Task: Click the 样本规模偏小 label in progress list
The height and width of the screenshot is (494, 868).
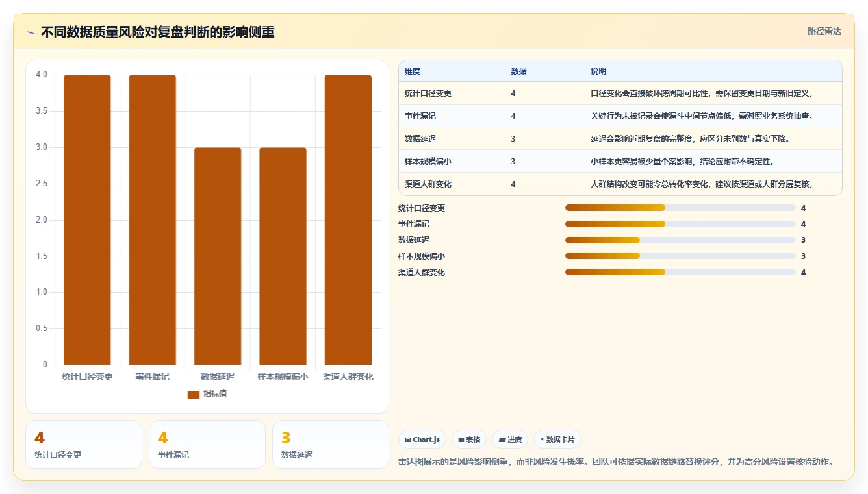Action: 422,256
